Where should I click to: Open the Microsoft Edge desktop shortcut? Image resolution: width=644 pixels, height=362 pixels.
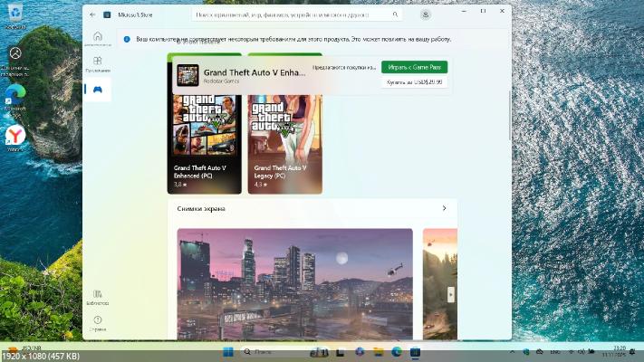tap(15, 95)
